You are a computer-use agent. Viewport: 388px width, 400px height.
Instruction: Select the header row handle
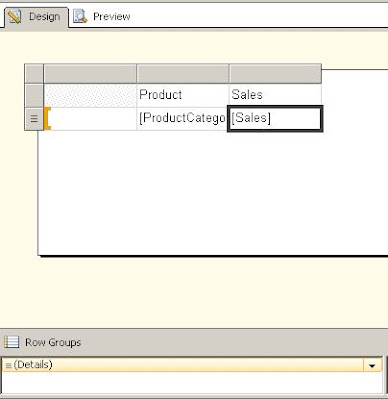point(34,95)
